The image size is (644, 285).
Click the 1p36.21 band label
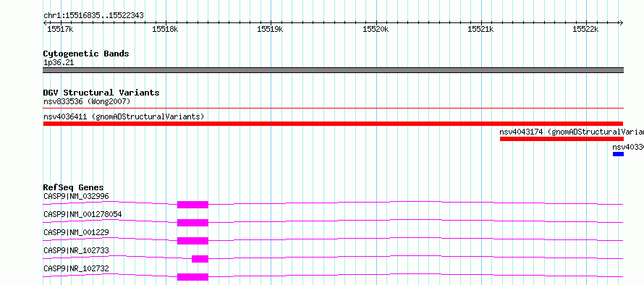point(59,63)
